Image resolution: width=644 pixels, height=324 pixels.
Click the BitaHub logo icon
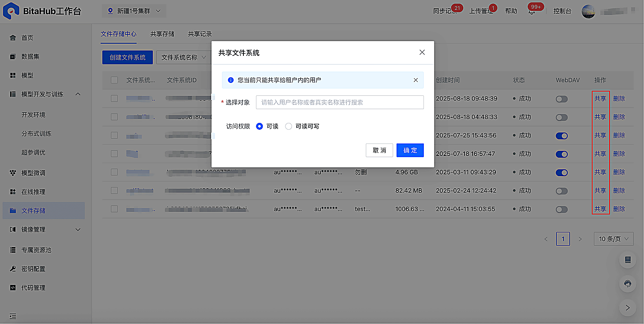[x=11, y=11]
